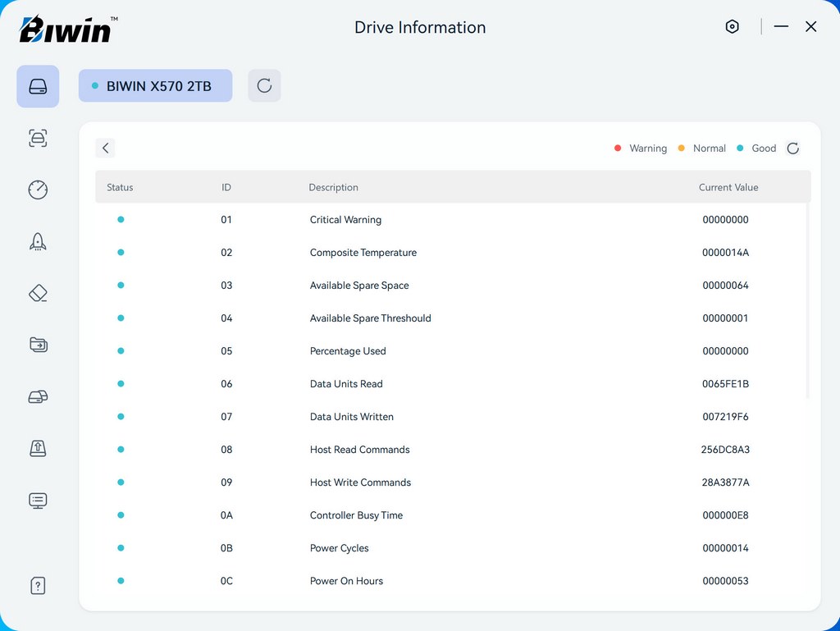This screenshot has height=631, width=840.
Task: Select the Composite Temperature row
Action: click(x=363, y=253)
